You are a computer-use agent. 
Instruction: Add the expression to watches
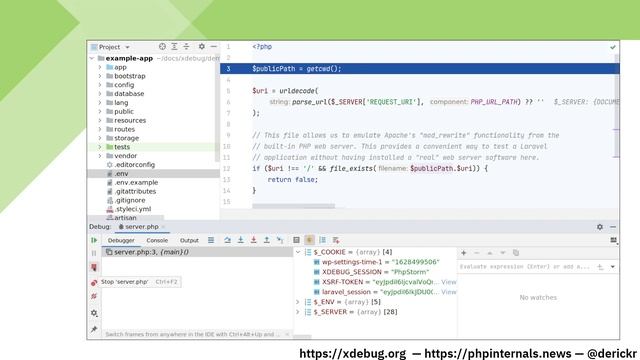600,267
